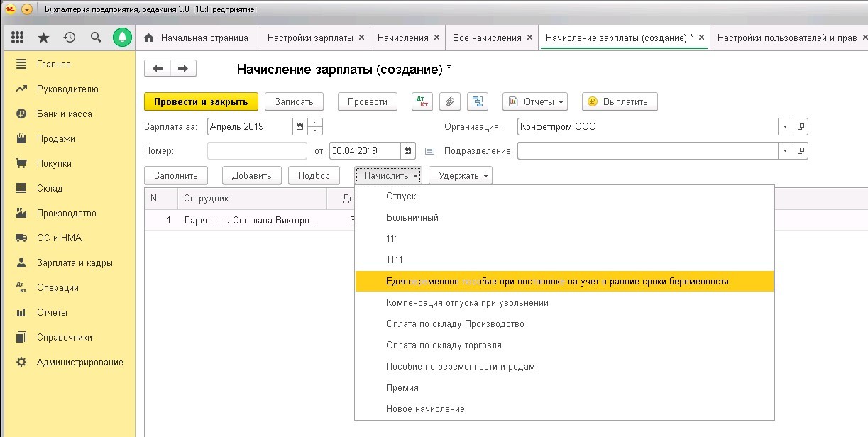Image resolution: width=868 pixels, height=437 pixels.
Task: Open Зарплата и кадры sidebar section
Action: coord(75,262)
